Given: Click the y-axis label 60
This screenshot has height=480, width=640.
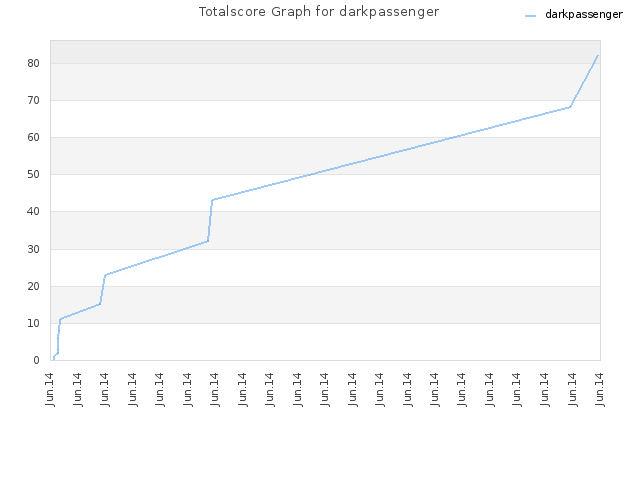Looking at the screenshot, I should click(33, 138).
